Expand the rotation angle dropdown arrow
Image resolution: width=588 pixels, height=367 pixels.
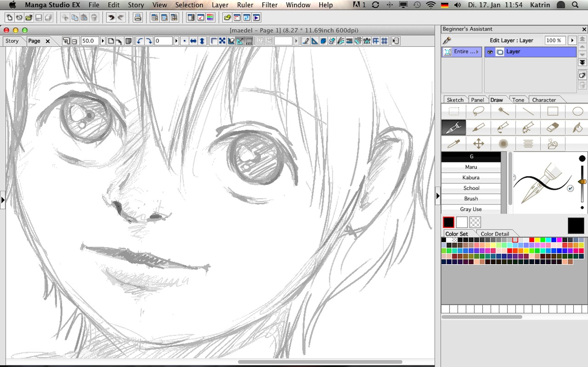point(176,41)
